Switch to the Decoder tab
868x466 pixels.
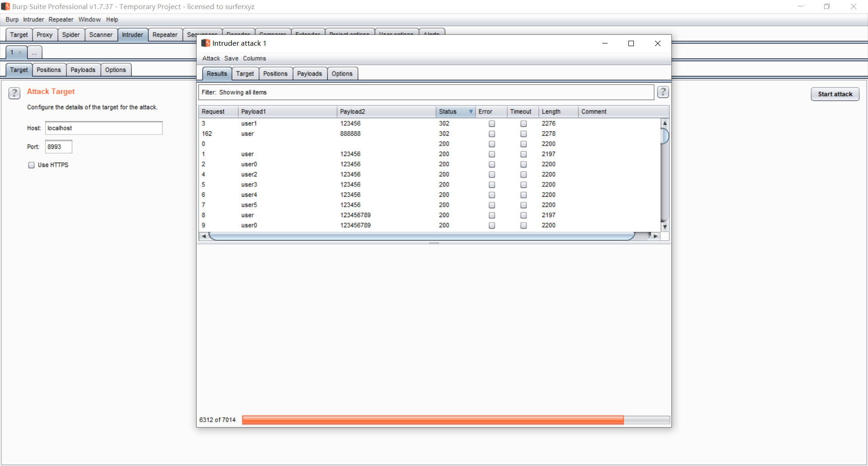coord(238,33)
